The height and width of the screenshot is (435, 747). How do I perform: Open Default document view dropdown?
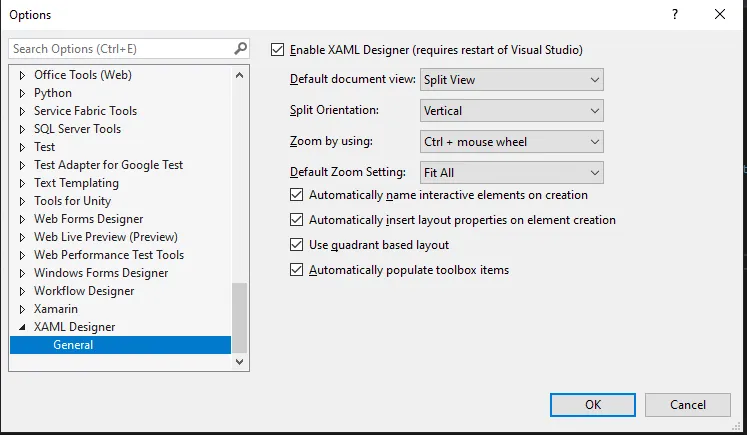coord(511,80)
